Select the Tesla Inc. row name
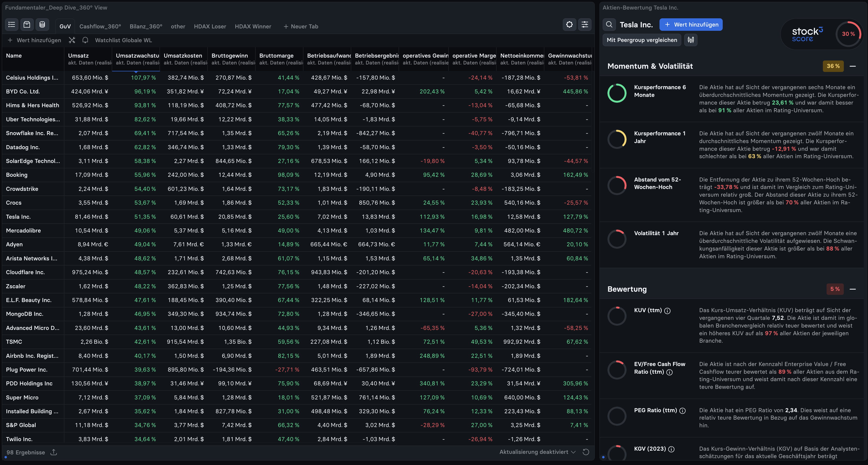868x465 pixels. point(18,217)
